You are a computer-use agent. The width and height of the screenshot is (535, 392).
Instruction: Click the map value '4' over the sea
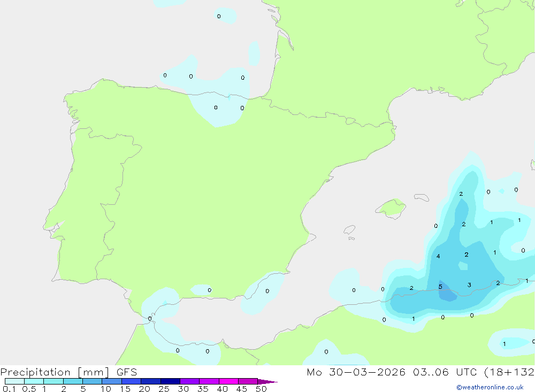(438, 256)
